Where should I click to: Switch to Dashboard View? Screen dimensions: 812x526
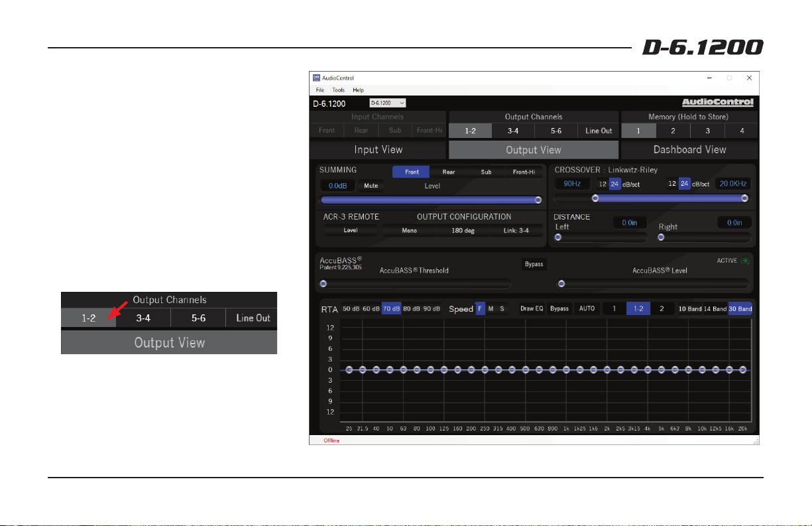[689, 149]
